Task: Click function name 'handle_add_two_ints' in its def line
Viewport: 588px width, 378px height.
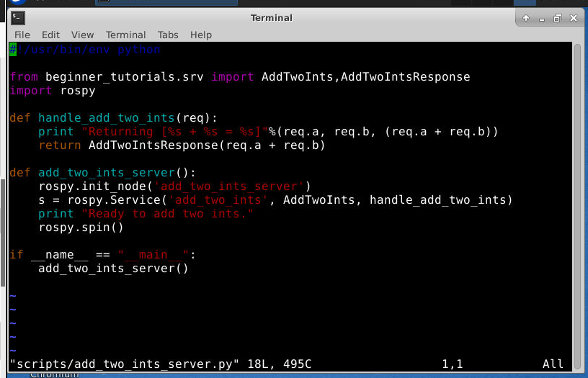Action: click(x=107, y=118)
